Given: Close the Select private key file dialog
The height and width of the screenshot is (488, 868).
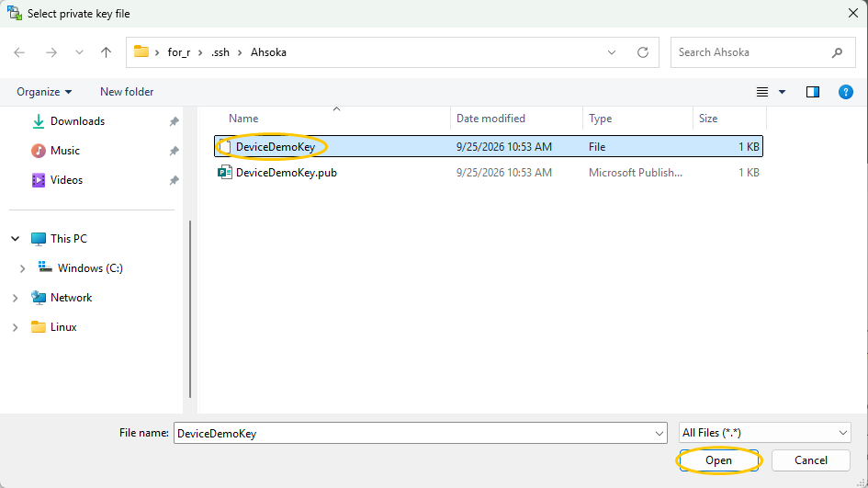Looking at the screenshot, I should coord(853,13).
